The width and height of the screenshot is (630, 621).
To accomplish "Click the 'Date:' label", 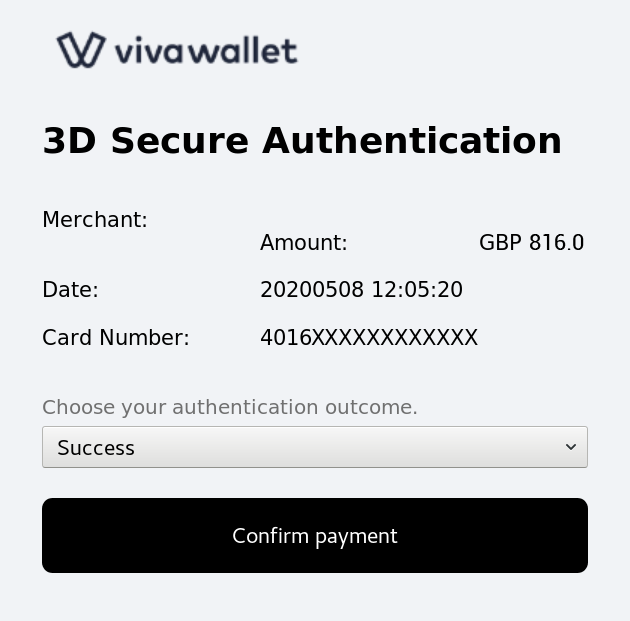I will 70,290.
